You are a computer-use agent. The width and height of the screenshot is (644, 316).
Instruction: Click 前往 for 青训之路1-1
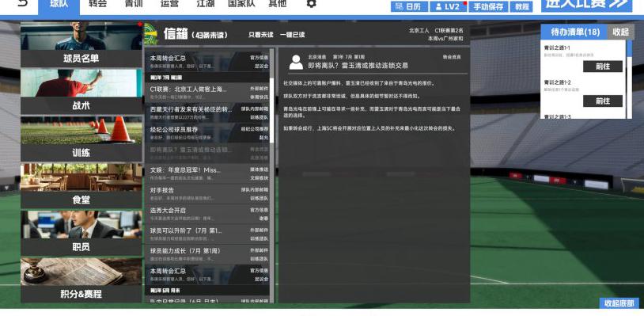point(603,67)
